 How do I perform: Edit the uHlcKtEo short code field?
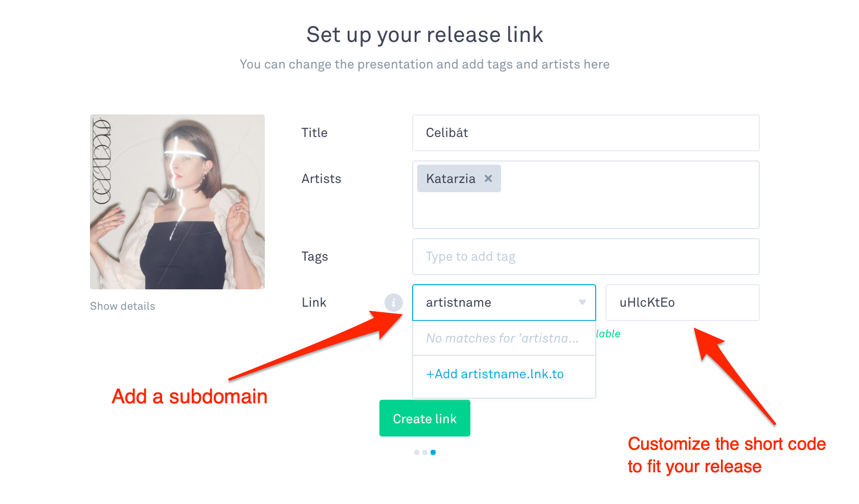pyautogui.click(x=682, y=303)
